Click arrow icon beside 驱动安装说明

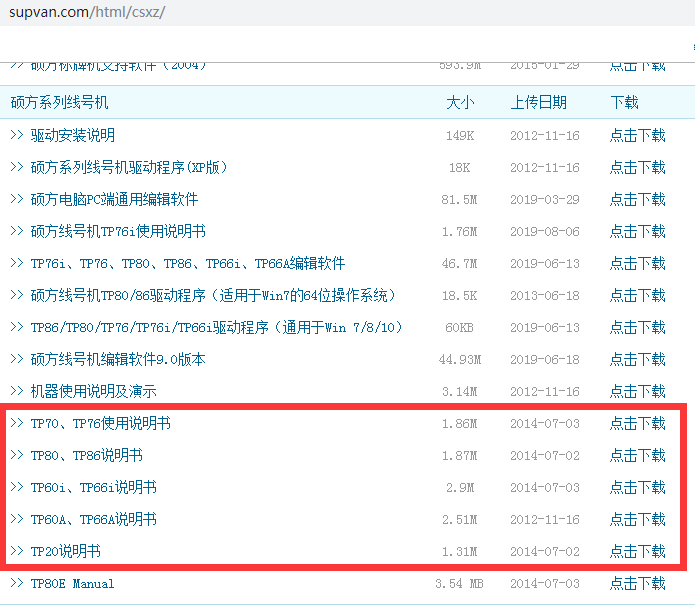pos(17,136)
